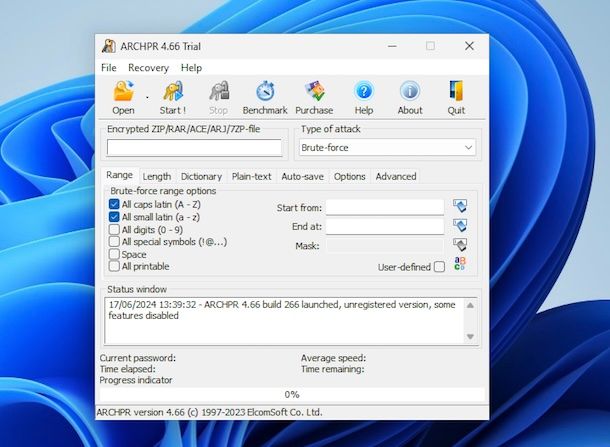Click the status bar version text
Screen dimensions: 610x447
coord(209,412)
